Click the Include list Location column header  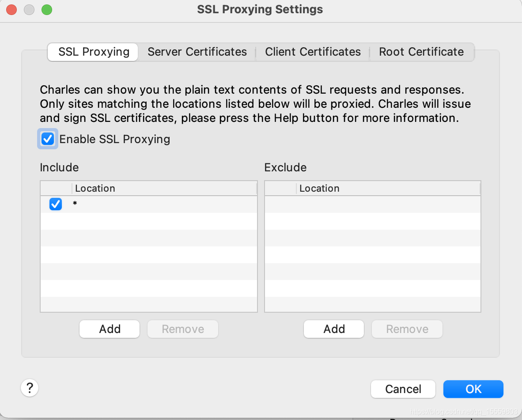point(163,188)
